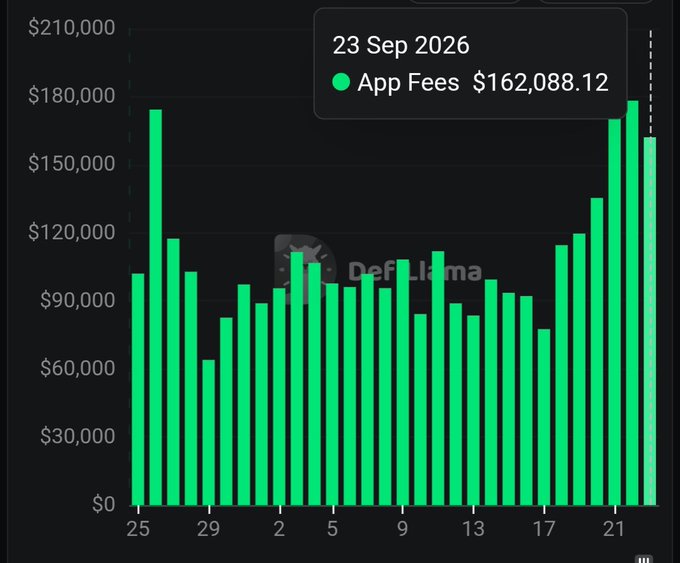Click the x-axis label 9
The image size is (680, 563).
tap(403, 529)
